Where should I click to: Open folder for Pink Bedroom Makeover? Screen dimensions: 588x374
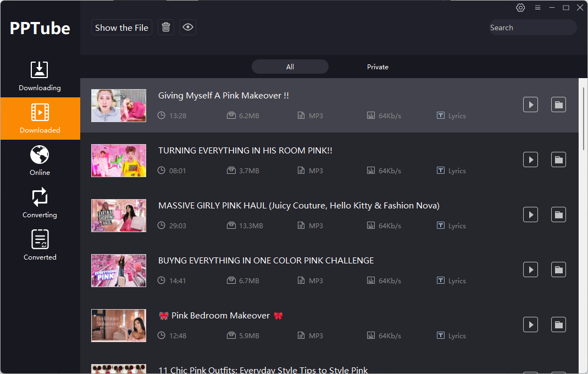[558, 325]
